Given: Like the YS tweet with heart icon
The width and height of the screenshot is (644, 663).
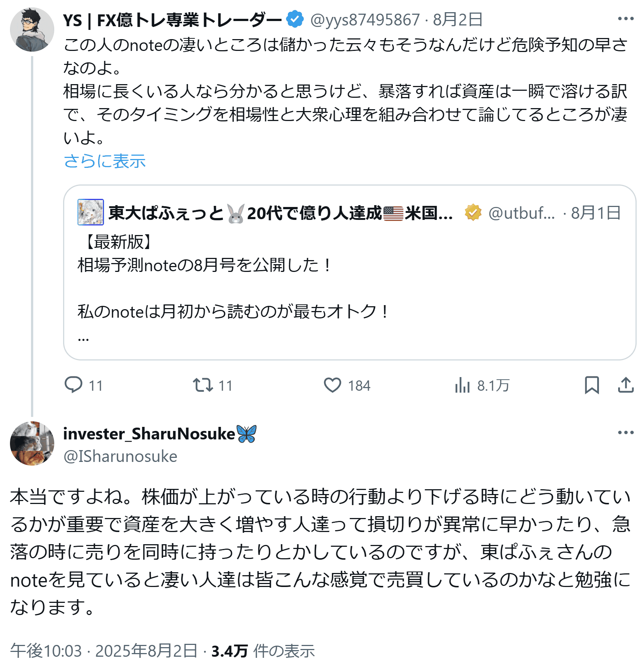Looking at the screenshot, I should [x=332, y=385].
